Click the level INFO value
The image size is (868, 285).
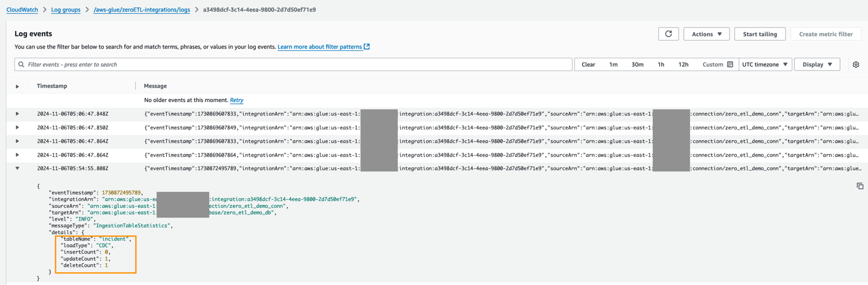(x=84, y=219)
